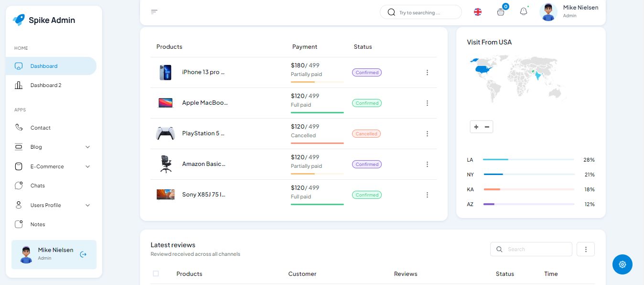The height and width of the screenshot is (285, 644).
Task: Open the blue settings gear button
Action: pos(622,264)
